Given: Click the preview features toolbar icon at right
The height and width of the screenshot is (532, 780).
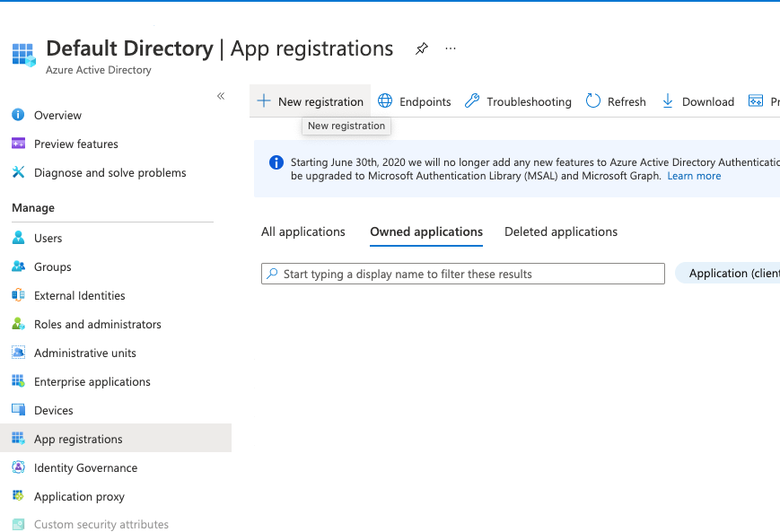Looking at the screenshot, I should 756,101.
